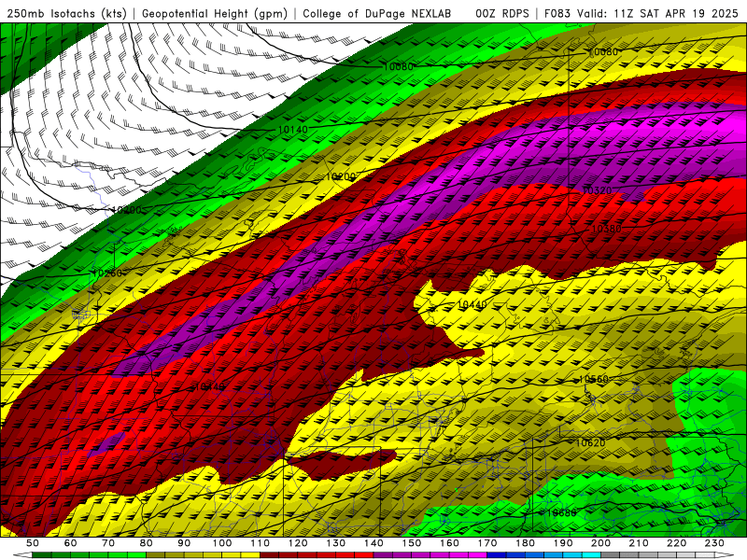Click the 230 knot color bar label
This screenshot has width=747, height=560.
tap(714, 543)
